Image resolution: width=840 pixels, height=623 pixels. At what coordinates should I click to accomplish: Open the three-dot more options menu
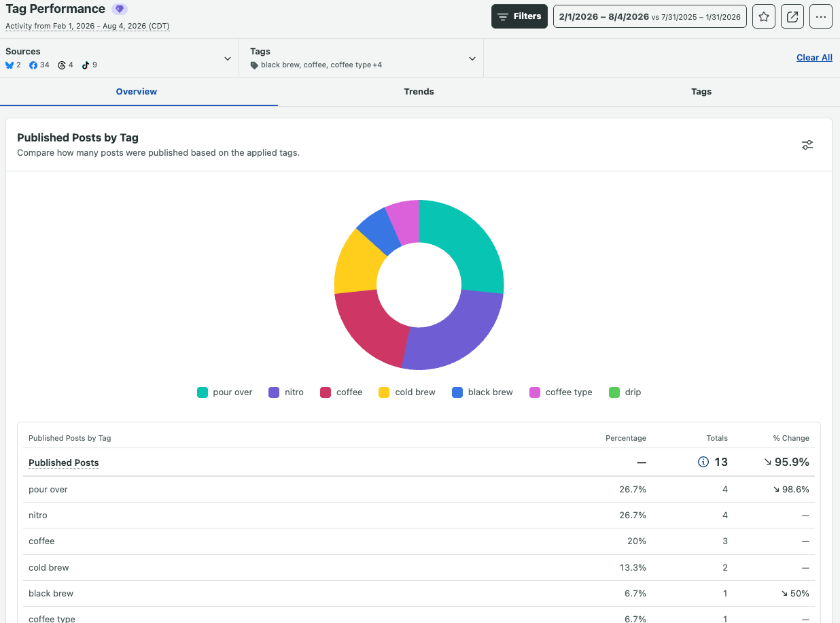point(821,17)
